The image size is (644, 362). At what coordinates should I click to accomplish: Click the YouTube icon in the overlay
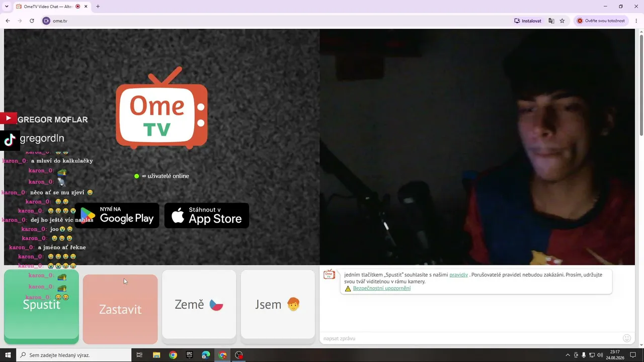point(8,119)
